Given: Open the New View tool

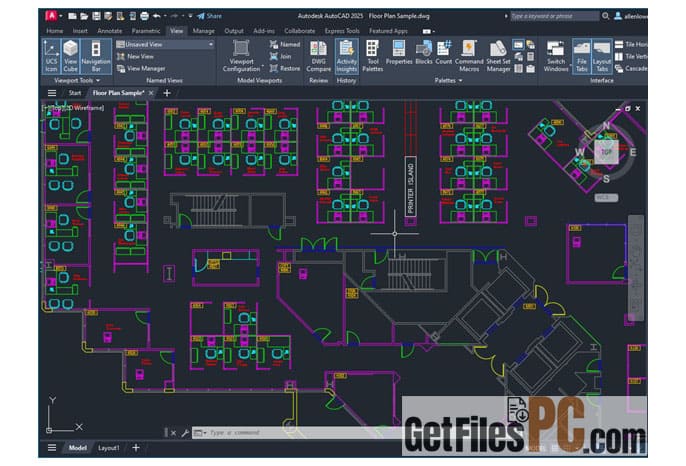Looking at the screenshot, I should tap(135, 56).
